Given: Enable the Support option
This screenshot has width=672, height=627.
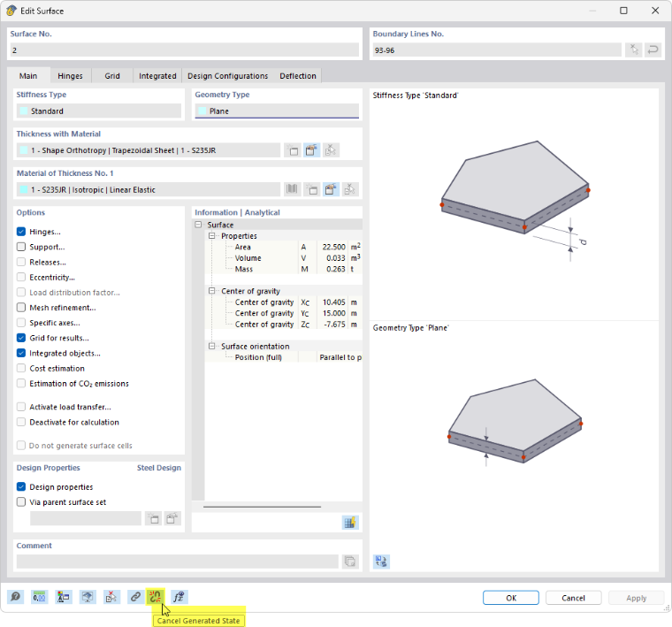Looking at the screenshot, I should tap(21, 247).
